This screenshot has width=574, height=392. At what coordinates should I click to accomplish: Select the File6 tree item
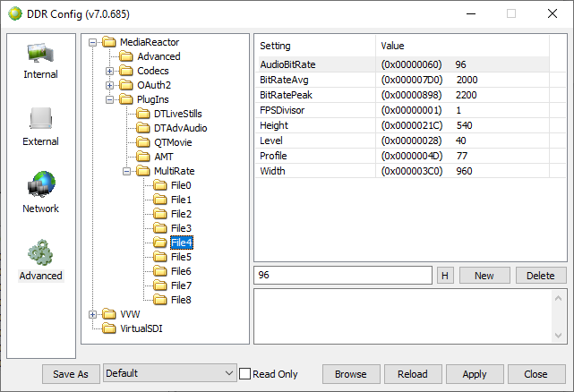tap(181, 271)
